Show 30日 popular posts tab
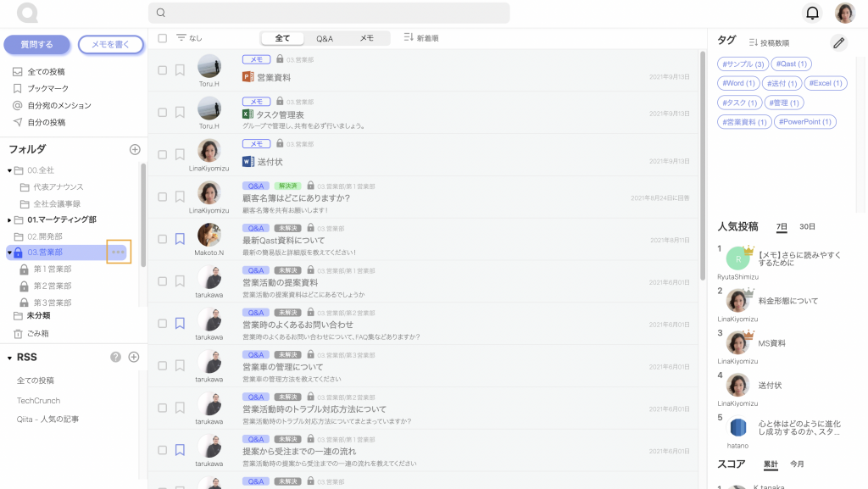Image resolution: width=868 pixels, height=489 pixels. [x=807, y=227]
